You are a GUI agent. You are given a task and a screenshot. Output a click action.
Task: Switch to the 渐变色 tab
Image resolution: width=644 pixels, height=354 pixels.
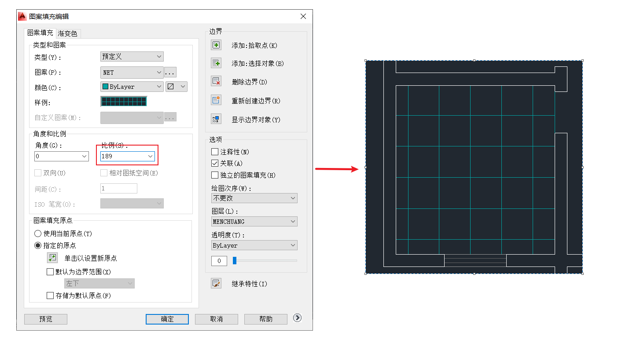68,33
